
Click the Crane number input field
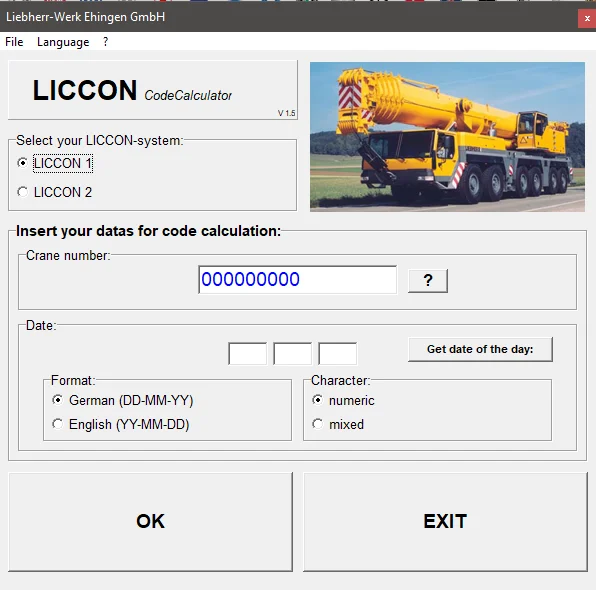pyautogui.click(x=297, y=280)
